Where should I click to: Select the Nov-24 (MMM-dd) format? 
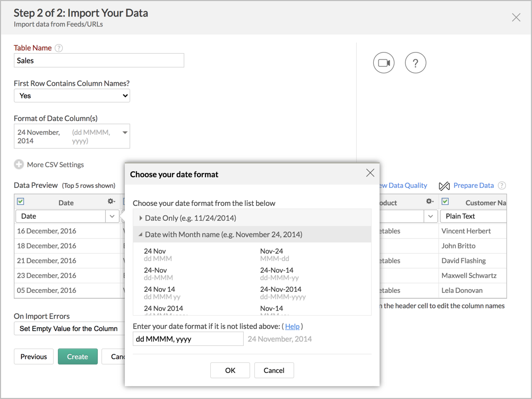pos(274,255)
